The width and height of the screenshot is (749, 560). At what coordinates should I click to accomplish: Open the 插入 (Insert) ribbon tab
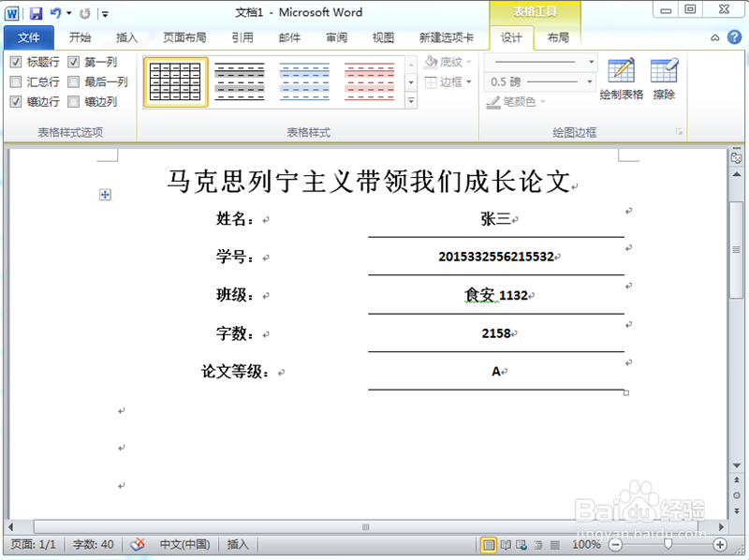point(126,39)
